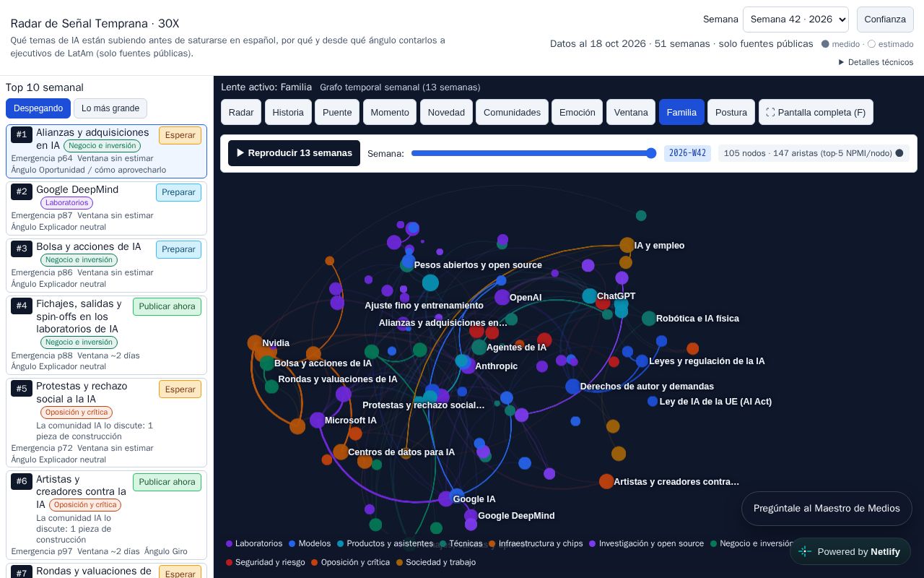924x578 pixels.
Task: Select the #1 Alianzas y adquisiciones card title
Action: [92, 139]
